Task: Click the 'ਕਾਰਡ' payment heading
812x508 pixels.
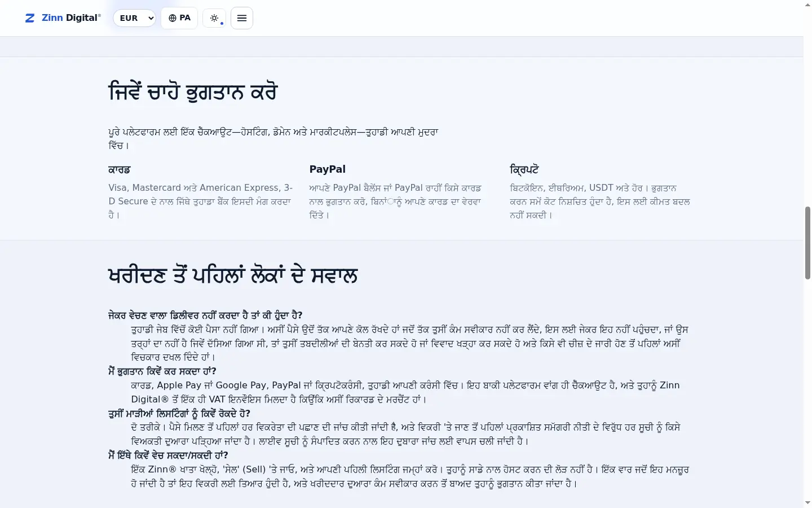Action: tap(120, 169)
